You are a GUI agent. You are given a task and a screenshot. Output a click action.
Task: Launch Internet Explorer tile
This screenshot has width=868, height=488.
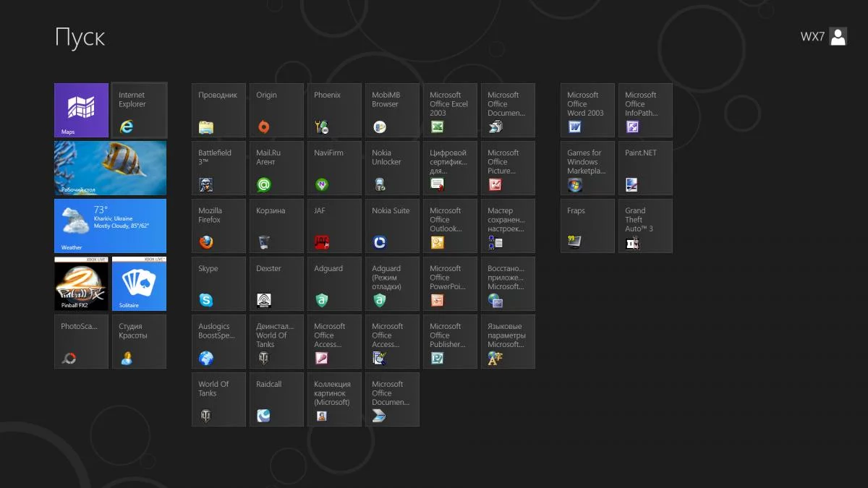coord(139,110)
